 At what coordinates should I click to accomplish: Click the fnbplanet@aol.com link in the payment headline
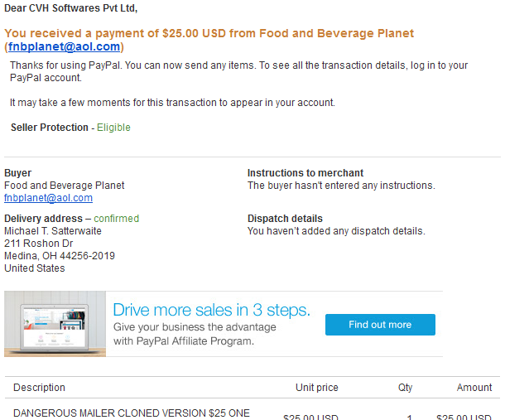click(65, 47)
